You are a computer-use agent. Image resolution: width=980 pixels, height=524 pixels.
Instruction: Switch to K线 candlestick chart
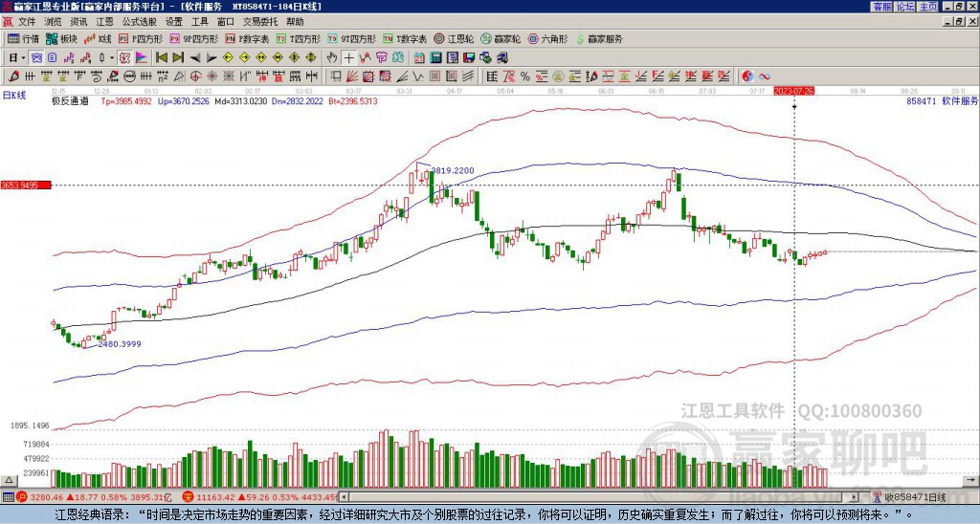point(99,39)
